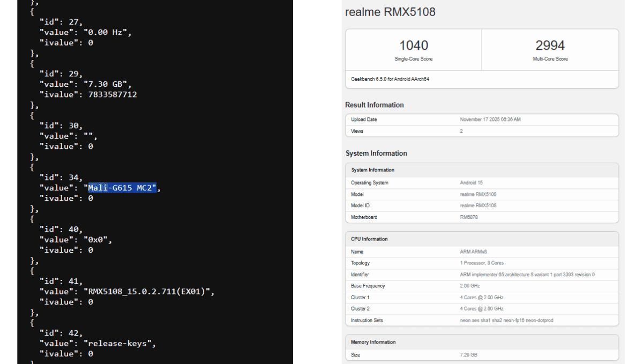Click the 1040 single-core score number
643x364 pixels.
(414, 45)
